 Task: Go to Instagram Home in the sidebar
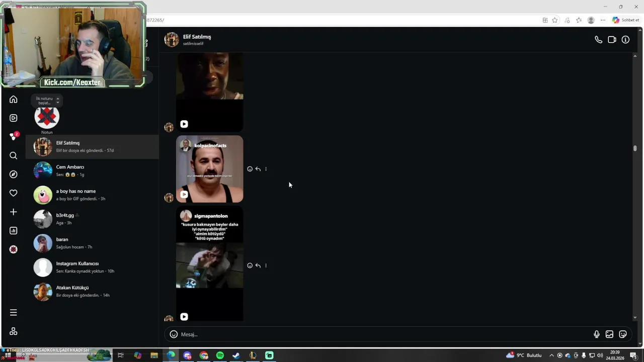coord(14,99)
